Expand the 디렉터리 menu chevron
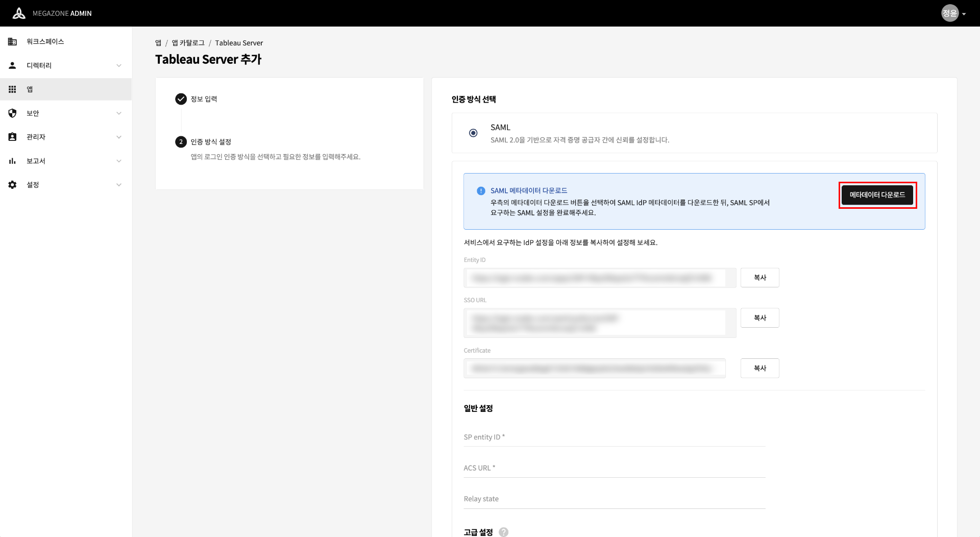 click(x=119, y=65)
